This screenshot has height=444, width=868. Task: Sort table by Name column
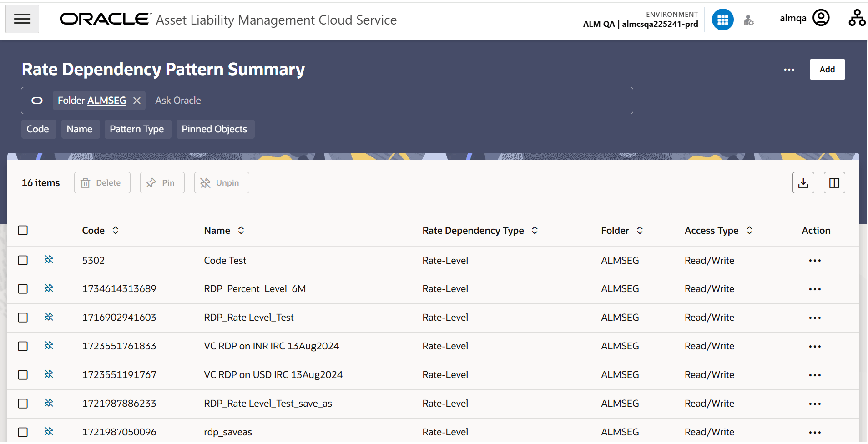241,230
